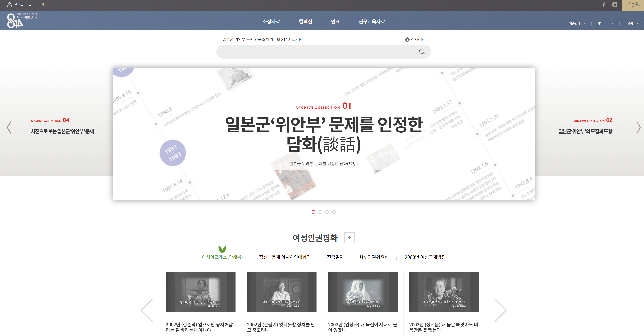Image resolution: width=644 pixels, height=336 pixels.
Task: Select the second carousel indicator dot
Action: (x=320, y=212)
